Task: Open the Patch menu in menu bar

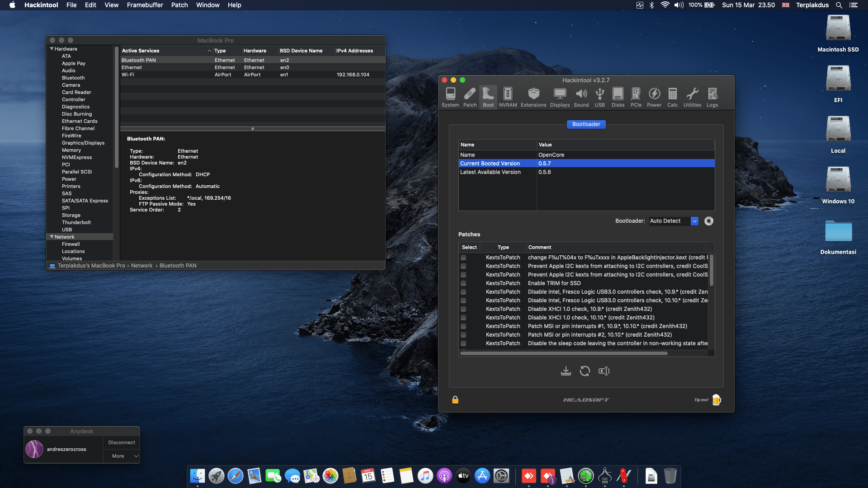Action: coord(179,5)
